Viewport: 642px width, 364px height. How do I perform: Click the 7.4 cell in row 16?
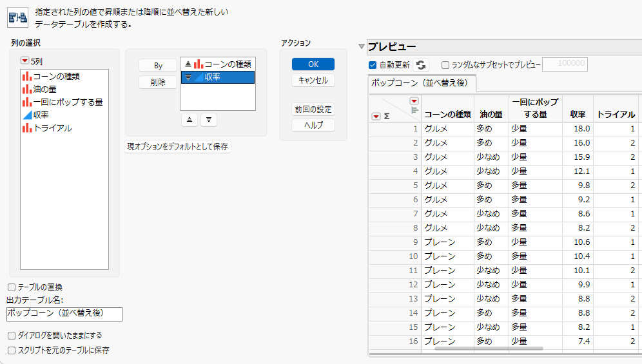(x=578, y=341)
